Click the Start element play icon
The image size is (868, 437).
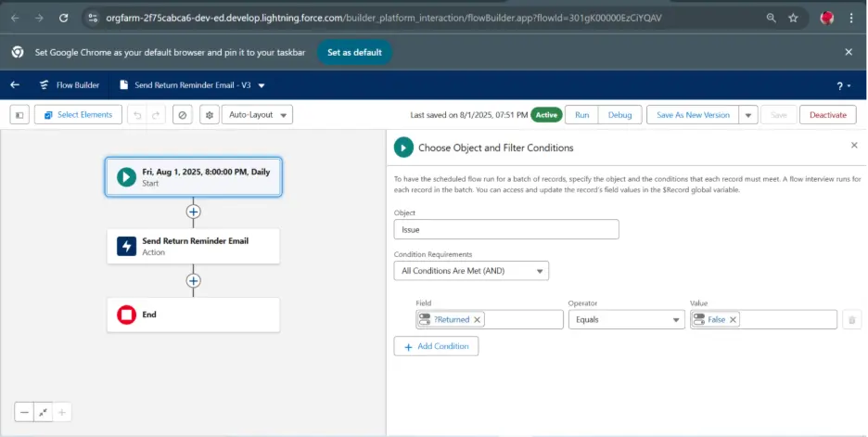(127, 176)
